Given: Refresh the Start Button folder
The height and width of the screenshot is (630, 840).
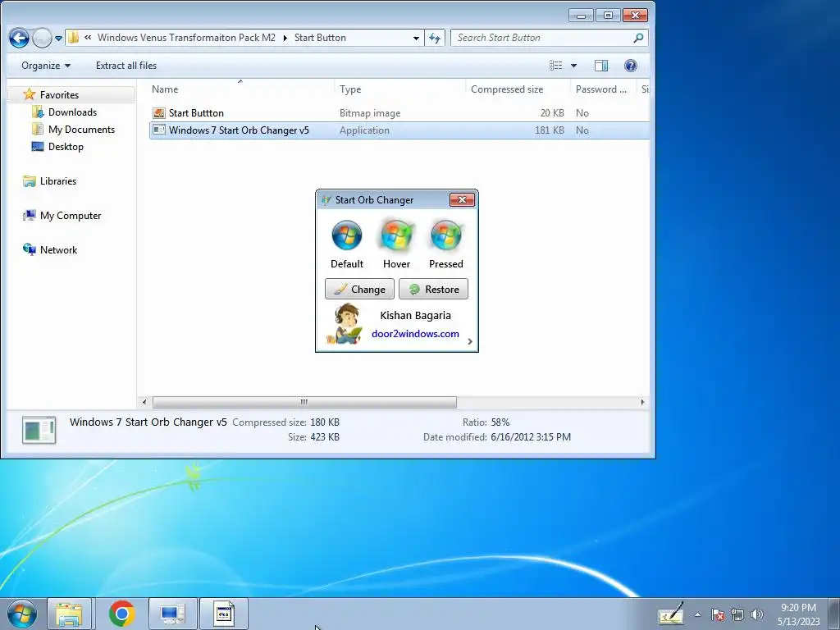Looking at the screenshot, I should pos(435,38).
